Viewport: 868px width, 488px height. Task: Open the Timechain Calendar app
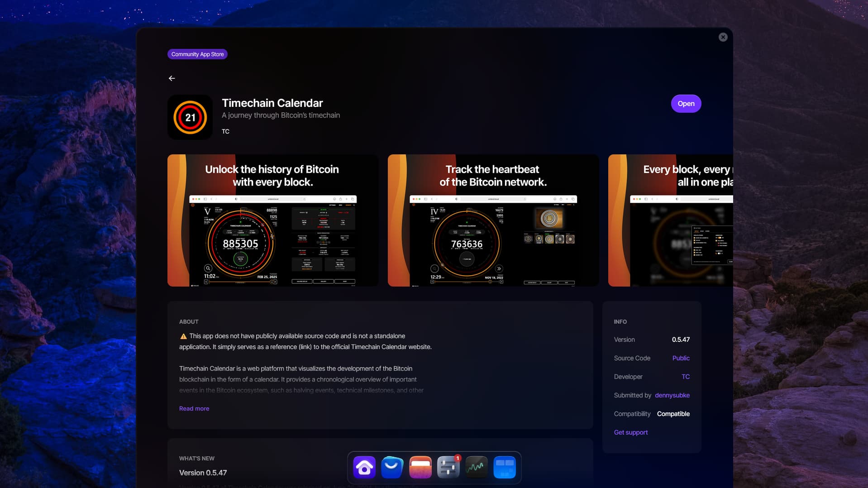(686, 104)
